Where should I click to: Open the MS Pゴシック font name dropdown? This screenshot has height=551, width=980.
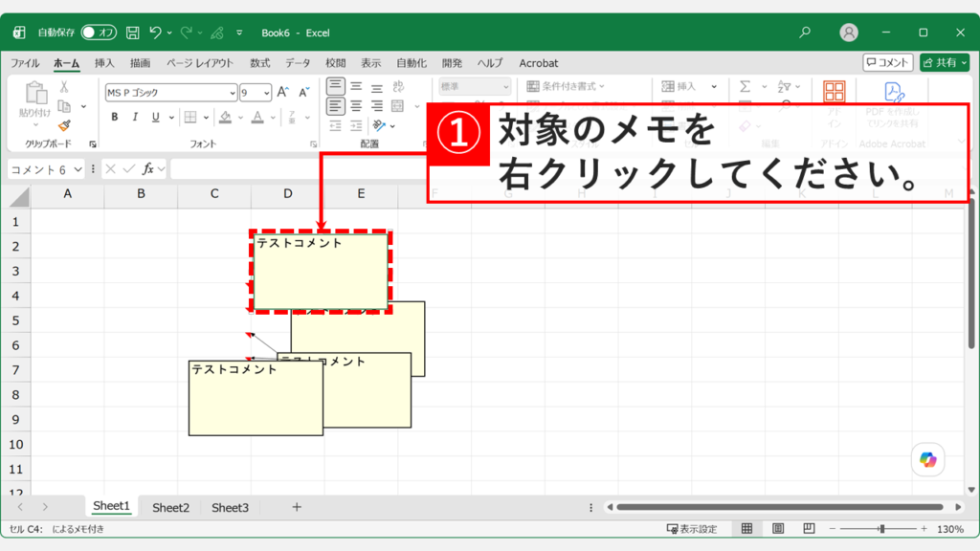pyautogui.click(x=233, y=93)
